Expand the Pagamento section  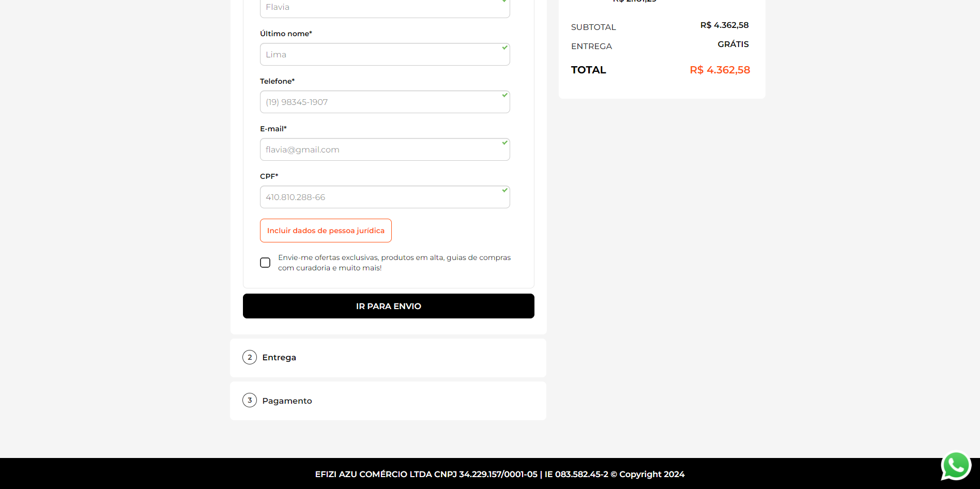point(287,401)
